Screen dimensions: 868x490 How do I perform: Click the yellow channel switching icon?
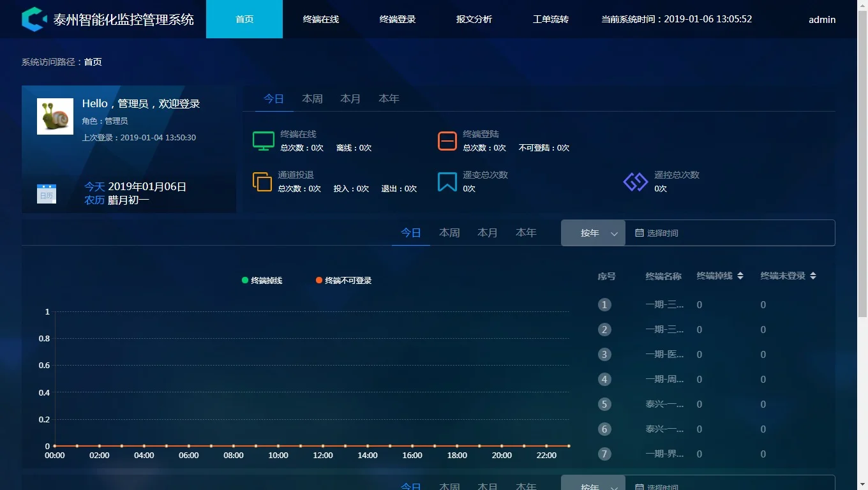click(262, 181)
